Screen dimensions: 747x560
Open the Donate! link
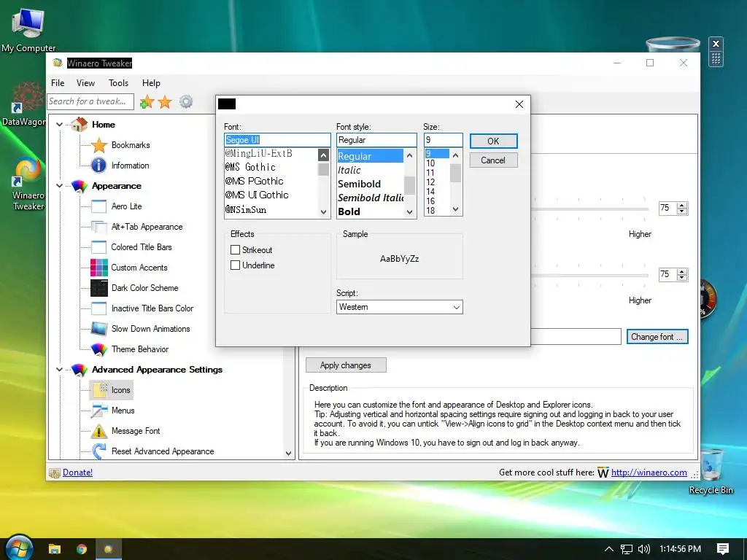[x=77, y=472]
